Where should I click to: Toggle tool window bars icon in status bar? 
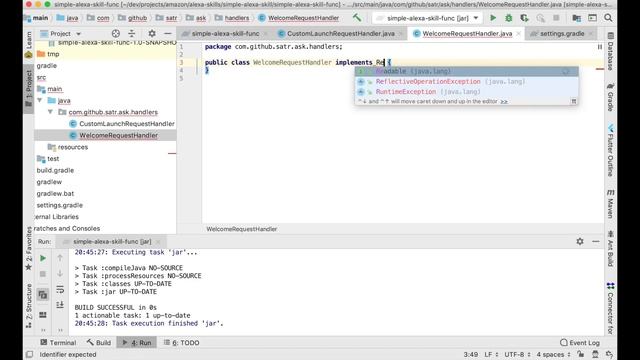pyautogui.click(x=29, y=354)
